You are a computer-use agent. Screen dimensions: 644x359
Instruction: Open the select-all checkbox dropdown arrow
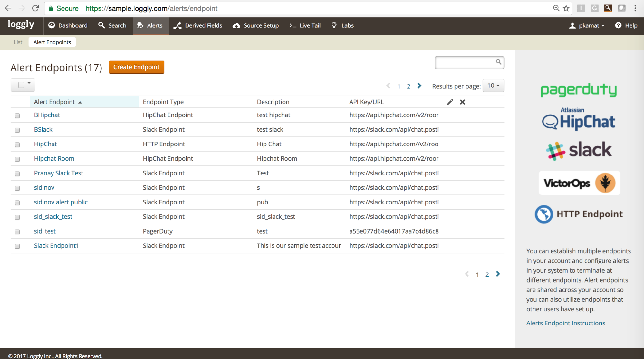pos(29,84)
